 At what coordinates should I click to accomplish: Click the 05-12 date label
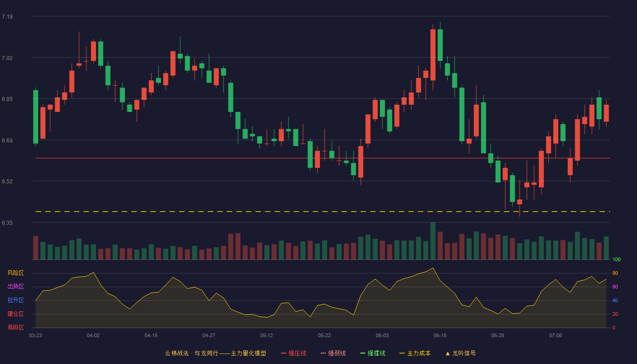click(x=267, y=335)
